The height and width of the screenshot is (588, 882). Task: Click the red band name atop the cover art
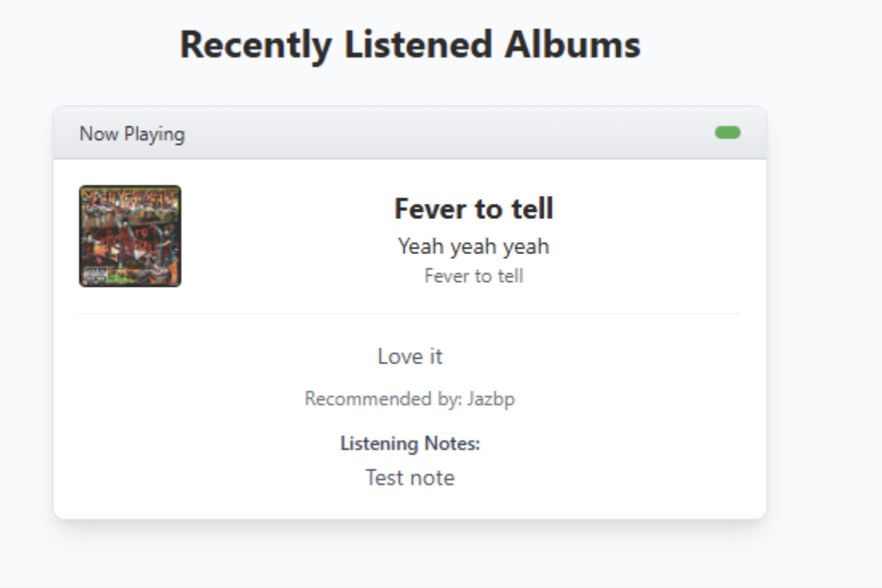pyautogui.click(x=130, y=197)
